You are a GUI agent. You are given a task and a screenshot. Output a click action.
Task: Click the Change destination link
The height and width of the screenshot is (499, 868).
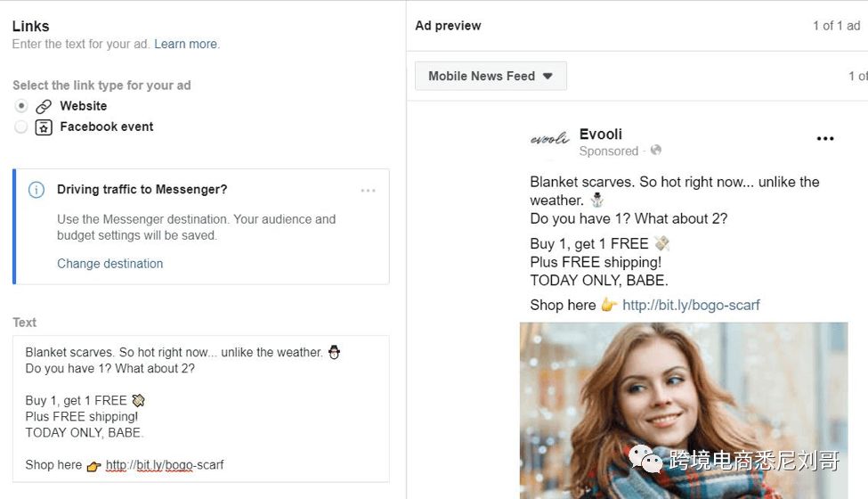coord(110,264)
